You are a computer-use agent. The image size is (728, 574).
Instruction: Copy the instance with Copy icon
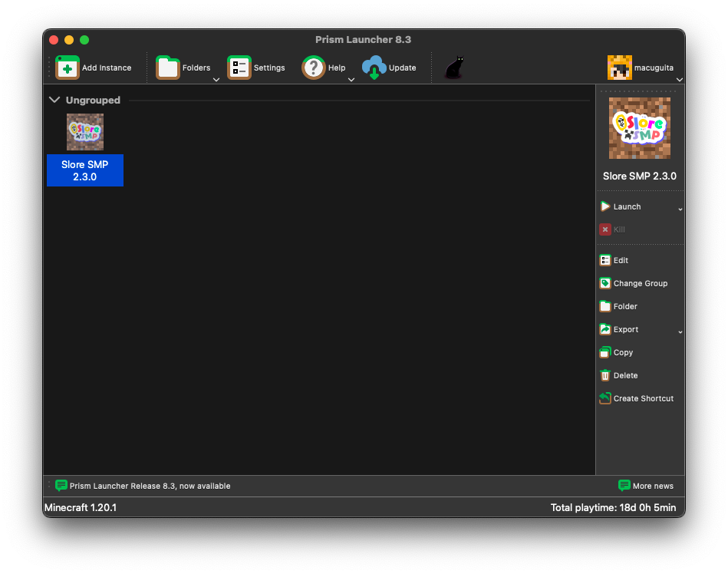click(x=605, y=352)
